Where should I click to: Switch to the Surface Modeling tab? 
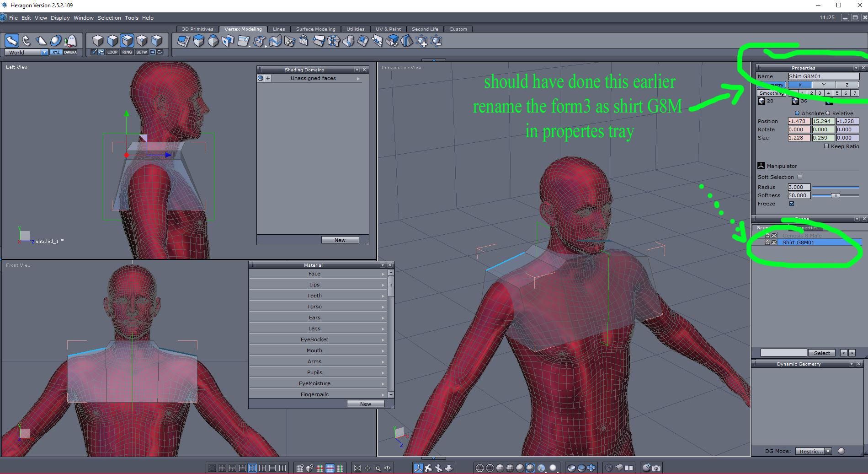(x=315, y=29)
